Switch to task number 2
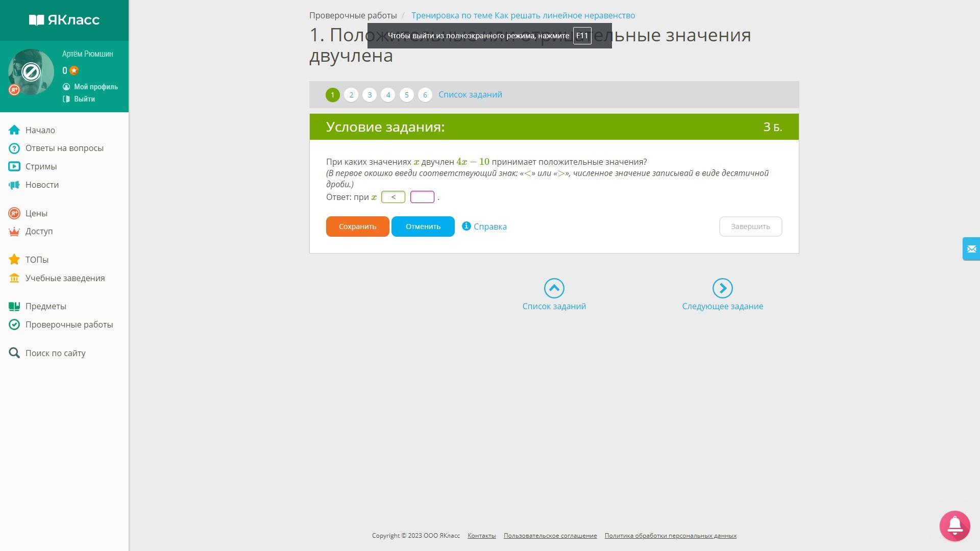This screenshot has height=551, width=980. 351,95
